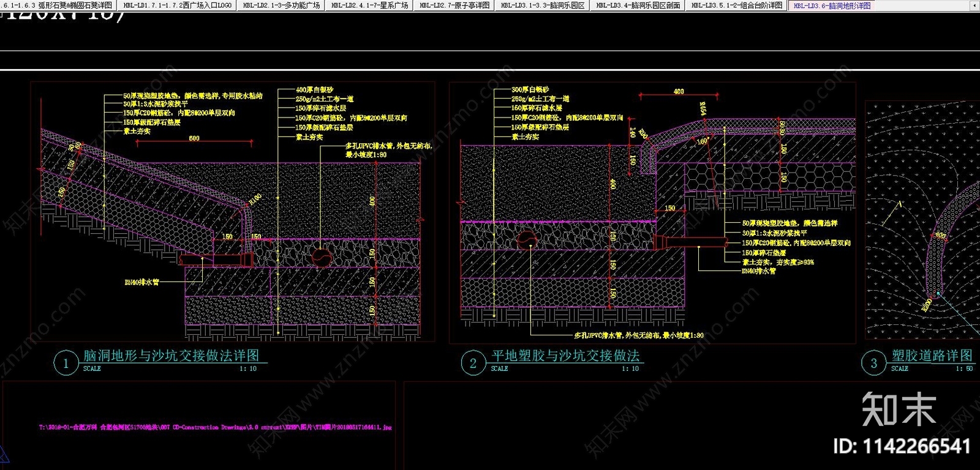The image size is (980, 470).
Task: Select the magenta image file path text
Action: click(215, 427)
